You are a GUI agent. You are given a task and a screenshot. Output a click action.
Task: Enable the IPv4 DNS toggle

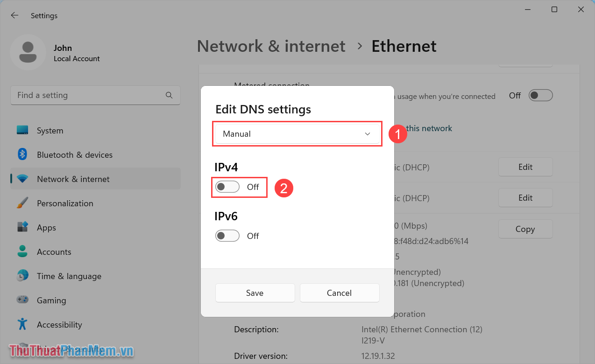227,186
